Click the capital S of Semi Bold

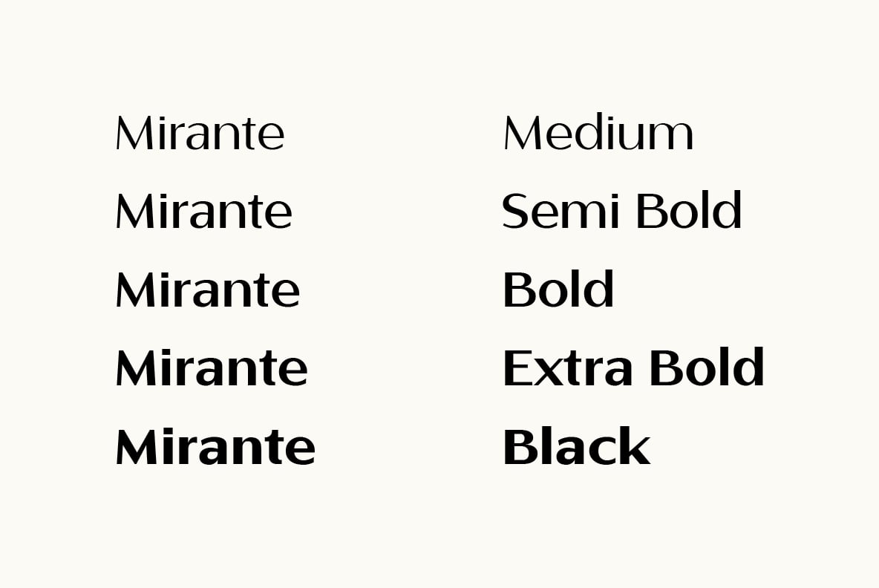[514, 212]
